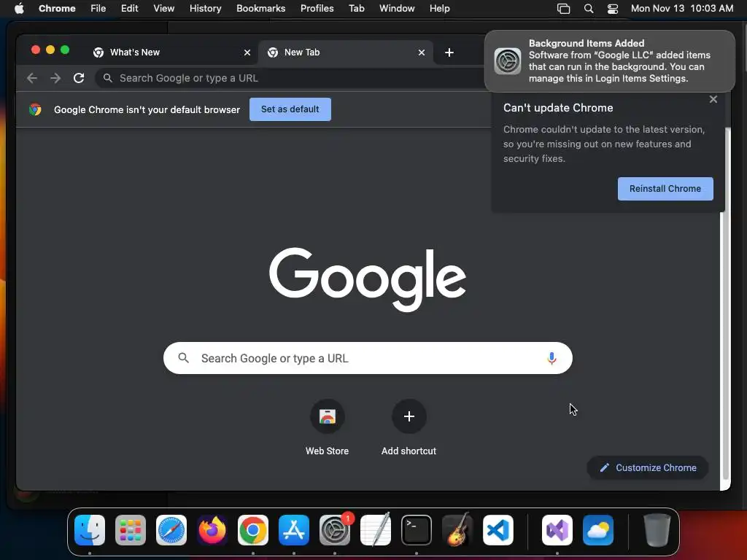
Task: Launch Visual Studio Code from dock
Action: coord(498,530)
